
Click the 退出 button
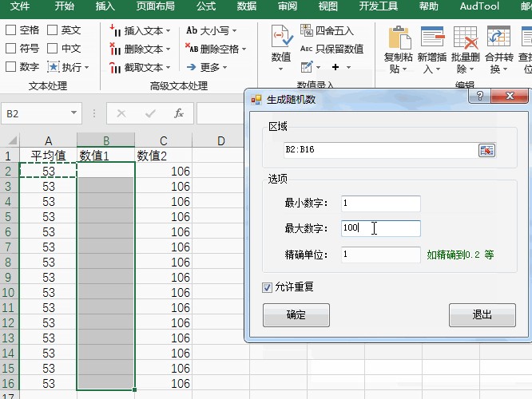(482, 315)
